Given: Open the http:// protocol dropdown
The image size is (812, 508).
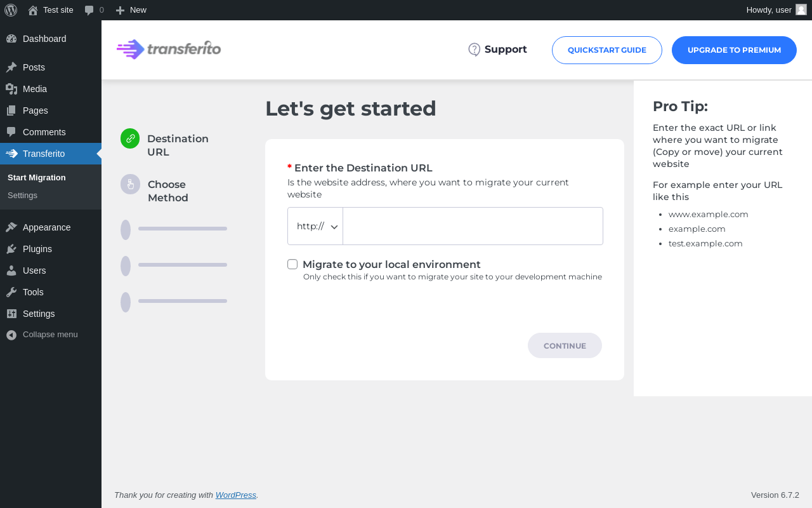Looking at the screenshot, I should coord(315,226).
